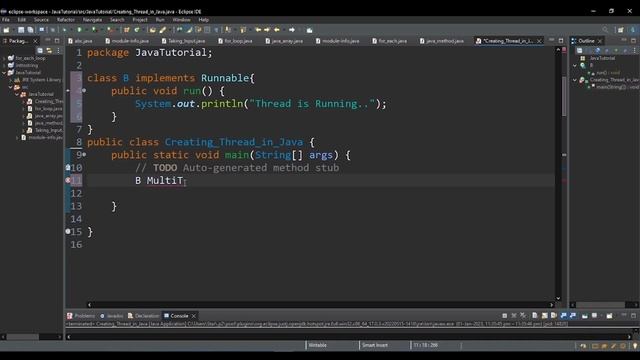Open the Declaration view tab
Screen dimensions: 640x360
(x=143, y=316)
